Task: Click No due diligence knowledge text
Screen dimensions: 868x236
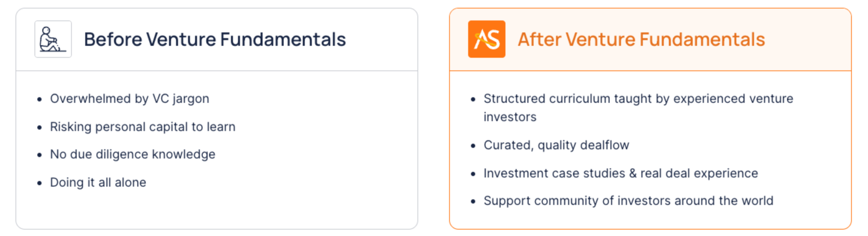Action: click(132, 154)
